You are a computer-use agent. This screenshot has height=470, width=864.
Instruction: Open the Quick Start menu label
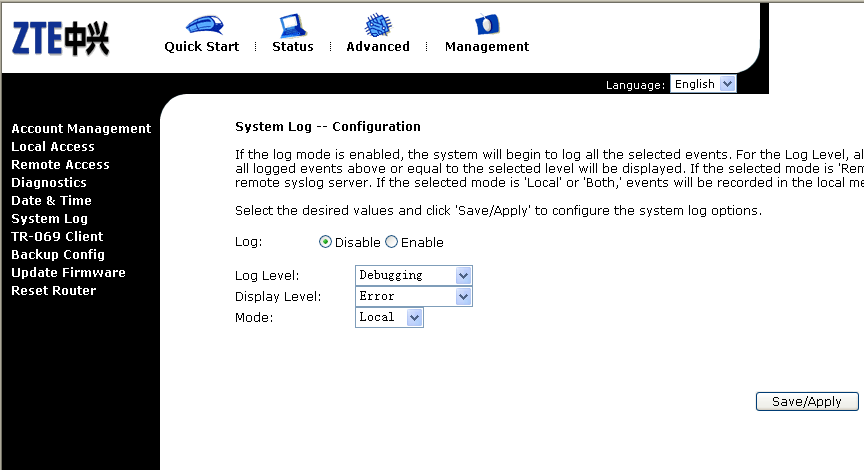[202, 47]
